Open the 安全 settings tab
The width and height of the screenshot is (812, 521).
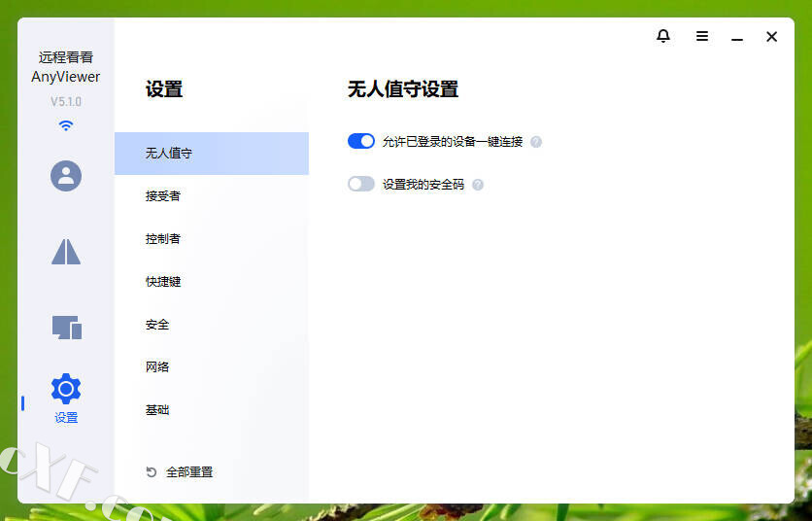212,325
